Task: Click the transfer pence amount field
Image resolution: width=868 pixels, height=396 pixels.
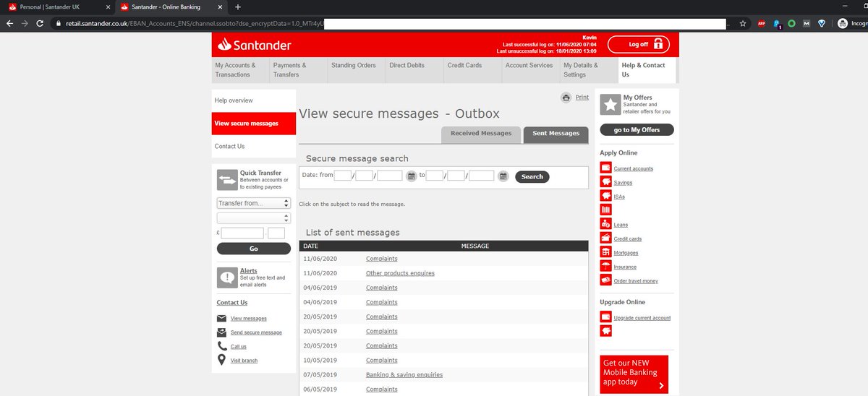Action: [276, 233]
